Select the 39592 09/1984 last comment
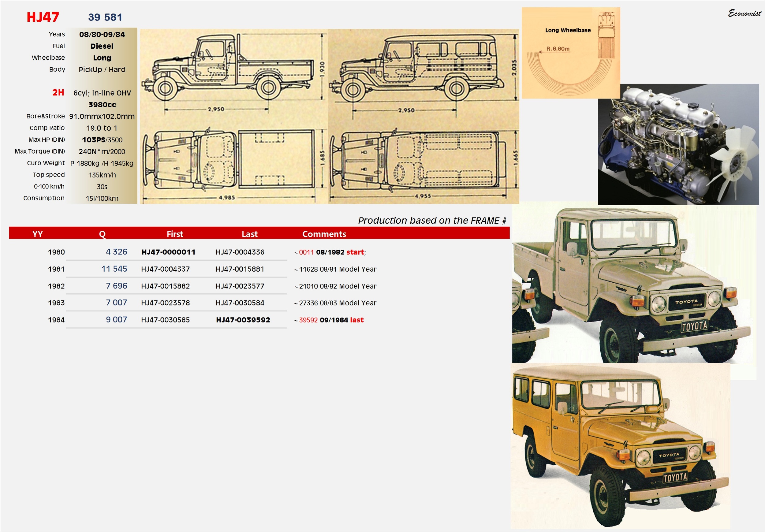Viewport: 765px width, 532px height. coord(329,319)
